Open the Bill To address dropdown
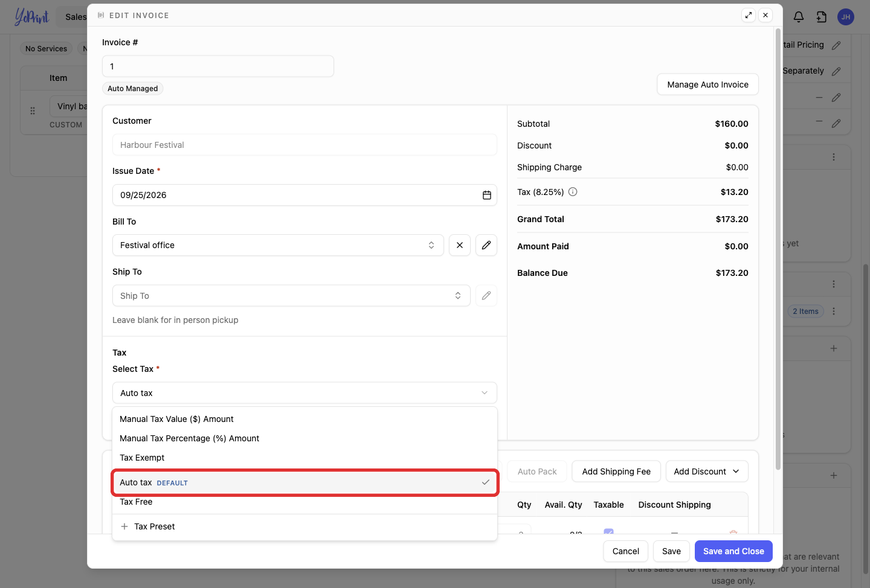870x588 pixels. click(278, 245)
